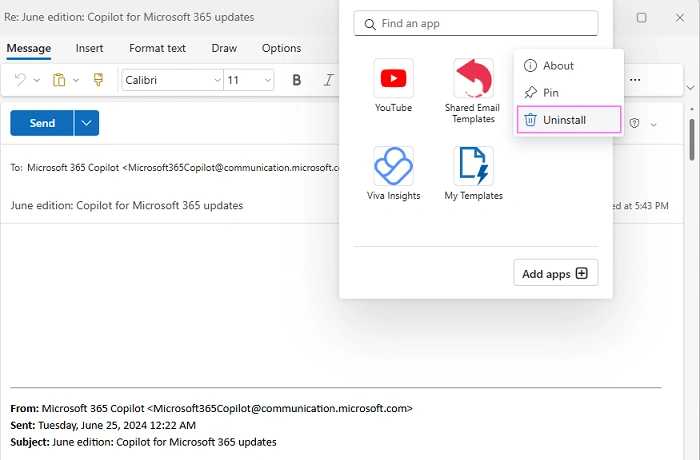
Task: Open the more options ellipsis
Action: tap(635, 80)
